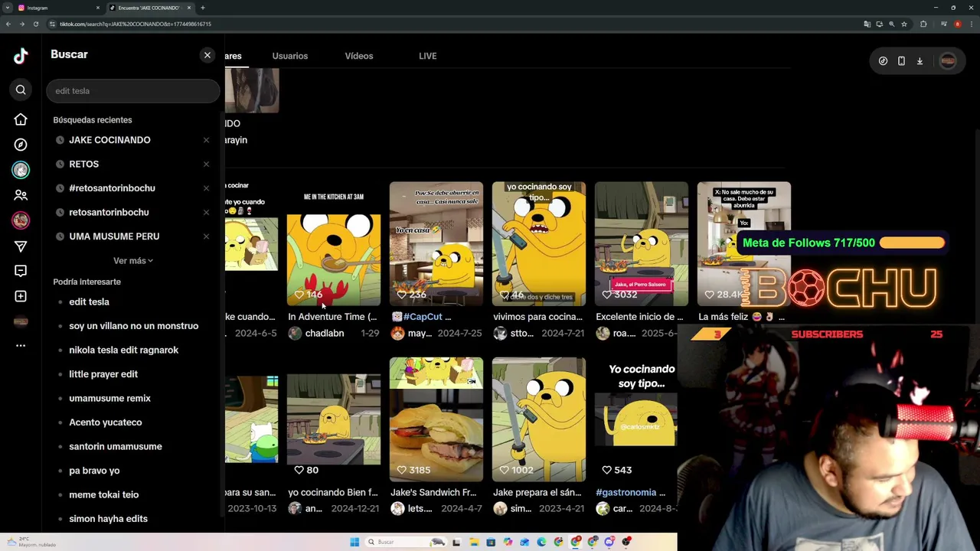Open the Windows Start button

pos(354,542)
